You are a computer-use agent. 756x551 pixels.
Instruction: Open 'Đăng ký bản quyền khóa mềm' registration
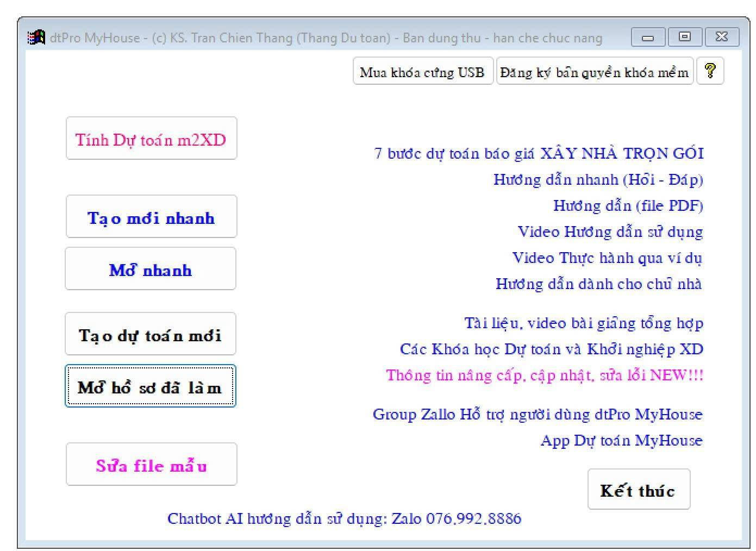(594, 72)
